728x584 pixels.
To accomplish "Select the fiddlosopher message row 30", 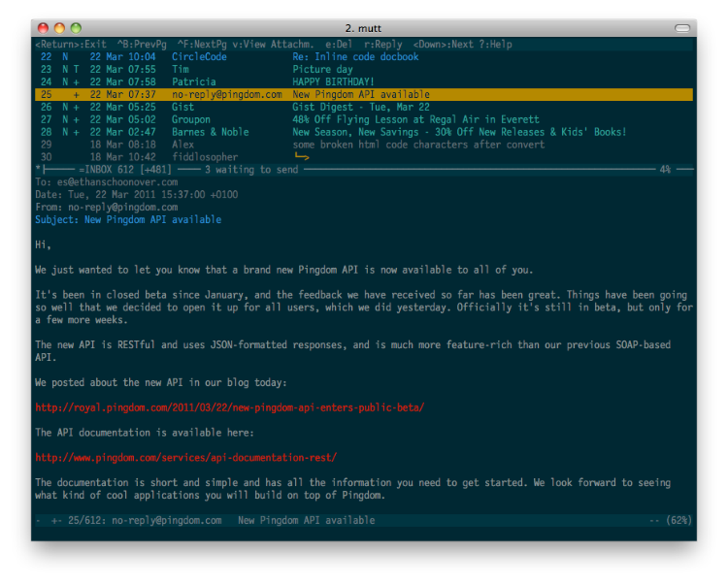I will [364, 157].
